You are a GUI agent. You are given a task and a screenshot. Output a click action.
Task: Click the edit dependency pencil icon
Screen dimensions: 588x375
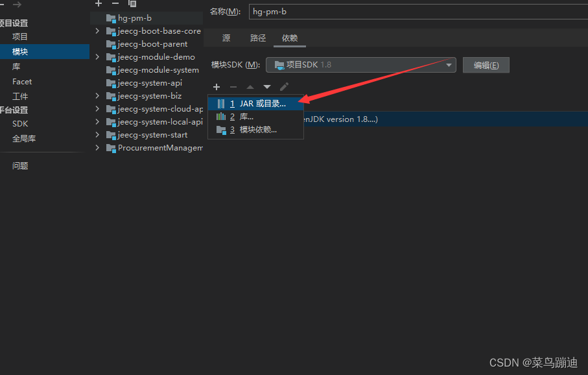284,87
